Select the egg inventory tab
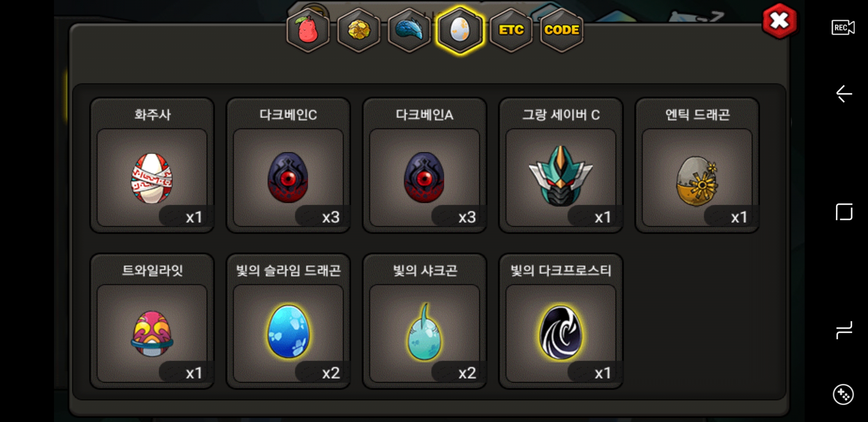This screenshot has width=868, height=422. point(460,30)
